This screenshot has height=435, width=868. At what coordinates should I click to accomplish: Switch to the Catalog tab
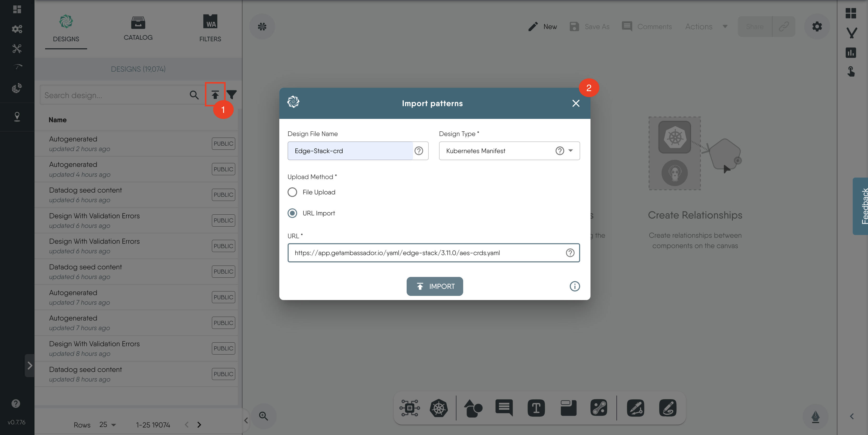coord(138,29)
